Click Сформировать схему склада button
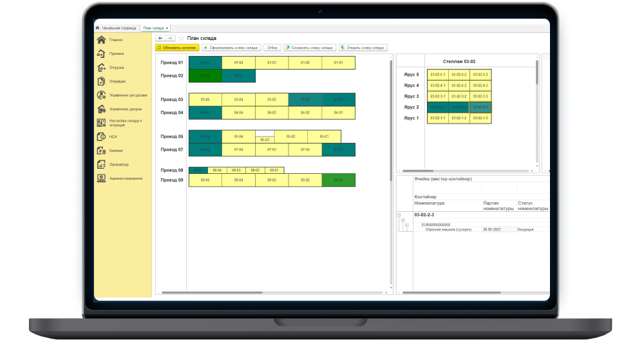 click(231, 48)
